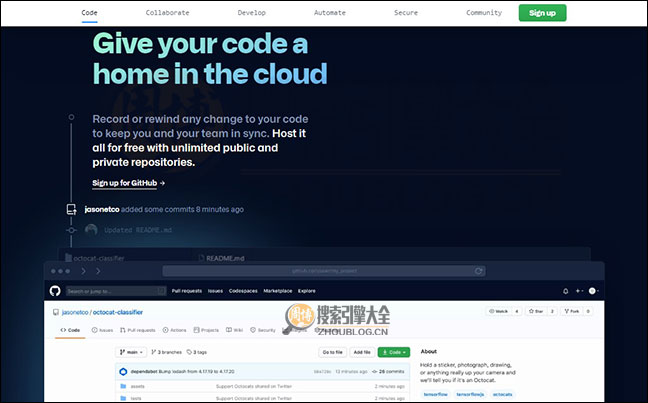Viewport: 648px width, 403px height.
Task: Click the octocats topic tag
Action: click(503, 394)
